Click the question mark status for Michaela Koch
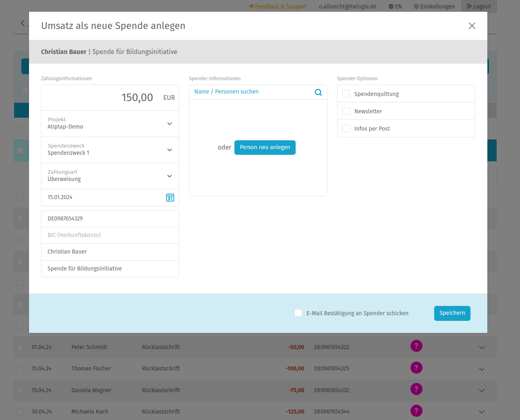 pos(416,411)
